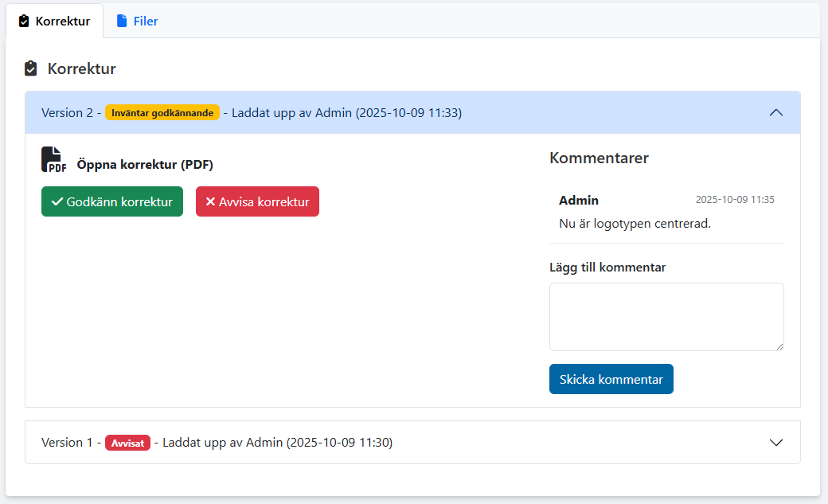Click the red Avvisat status badge
Viewport: 828px width, 504px height.
(x=127, y=443)
